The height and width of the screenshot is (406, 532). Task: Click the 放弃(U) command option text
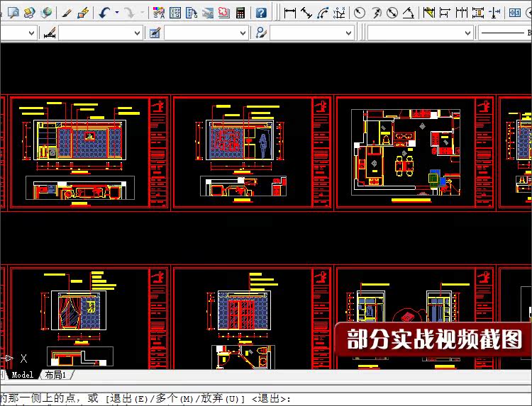219,398
